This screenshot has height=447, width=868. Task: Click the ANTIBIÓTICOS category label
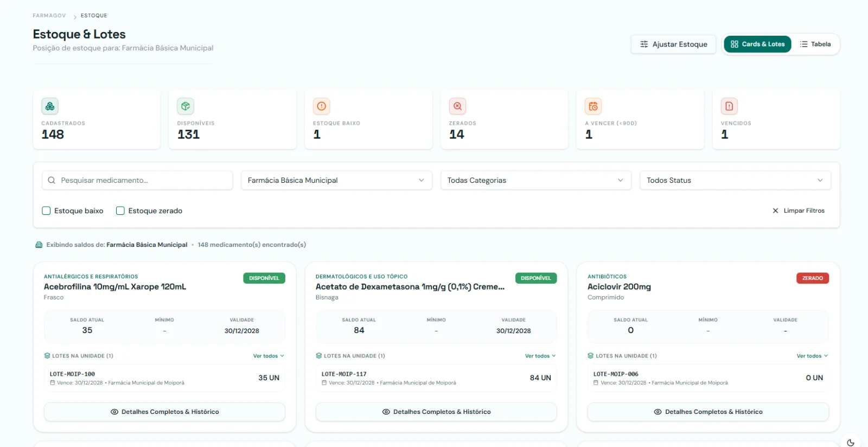[x=607, y=277]
